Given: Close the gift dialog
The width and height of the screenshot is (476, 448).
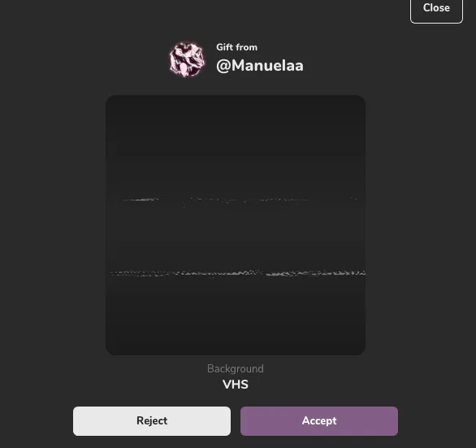Looking at the screenshot, I should [436, 8].
